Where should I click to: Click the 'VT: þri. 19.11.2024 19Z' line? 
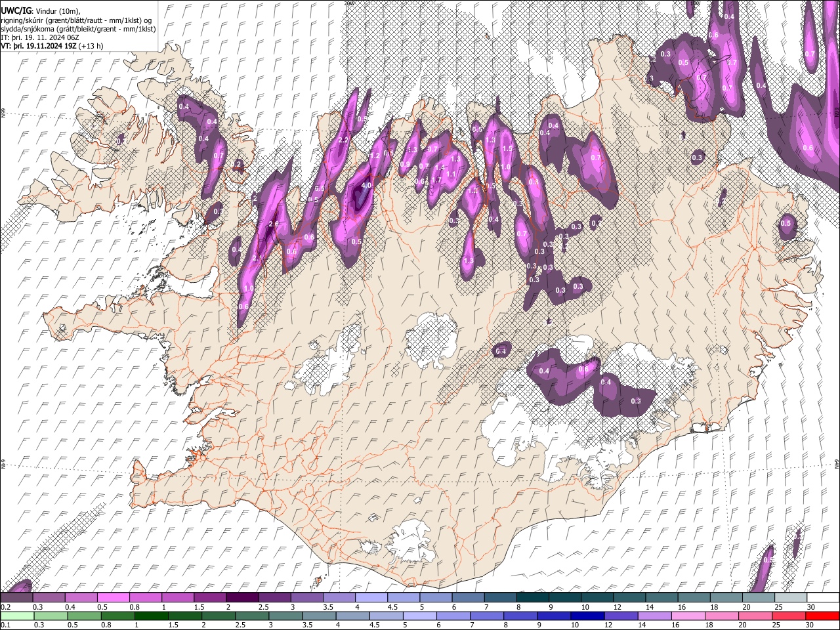coord(38,46)
